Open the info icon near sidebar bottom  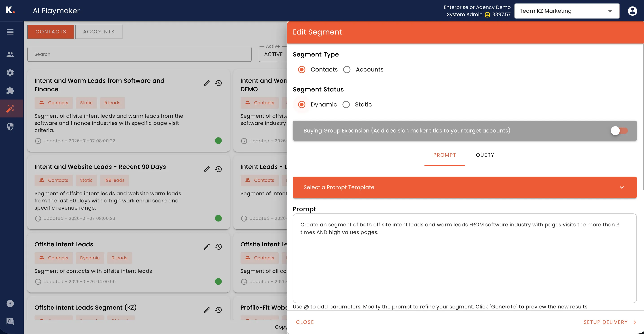click(x=10, y=304)
